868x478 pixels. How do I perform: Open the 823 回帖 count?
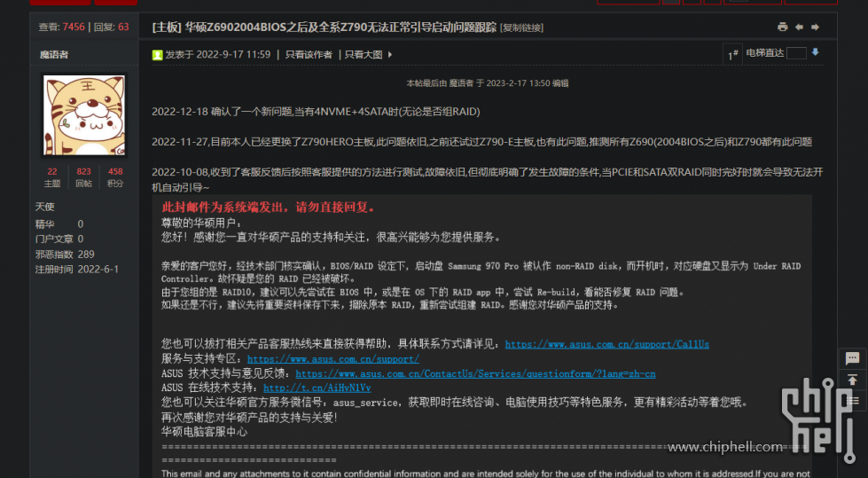[x=83, y=177]
